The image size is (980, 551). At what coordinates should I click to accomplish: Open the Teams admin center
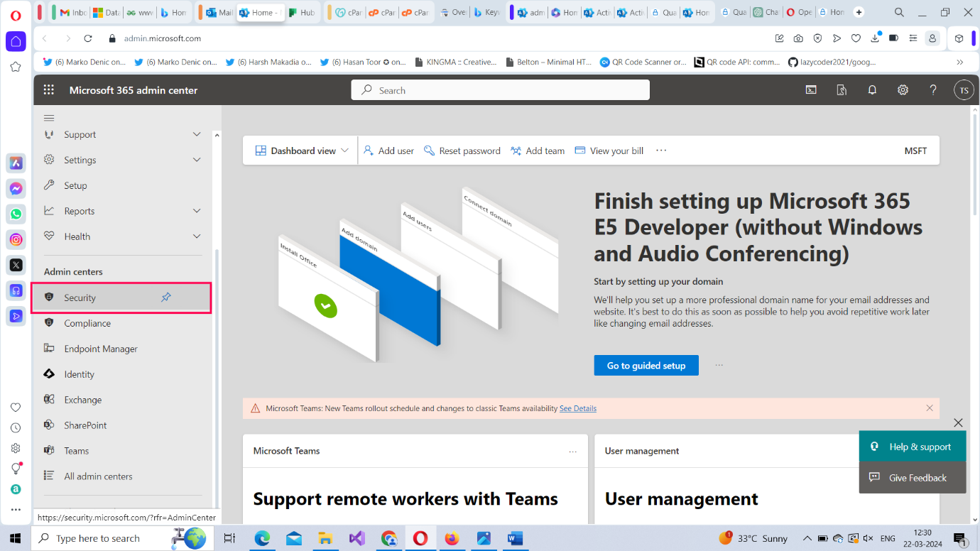pyautogui.click(x=76, y=451)
